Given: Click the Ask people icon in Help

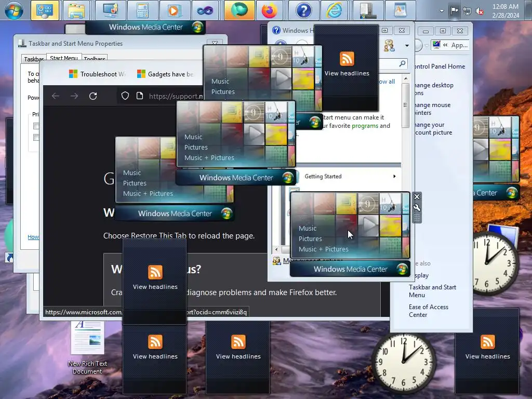Looking at the screenshot, I should [x=389, y=46].
